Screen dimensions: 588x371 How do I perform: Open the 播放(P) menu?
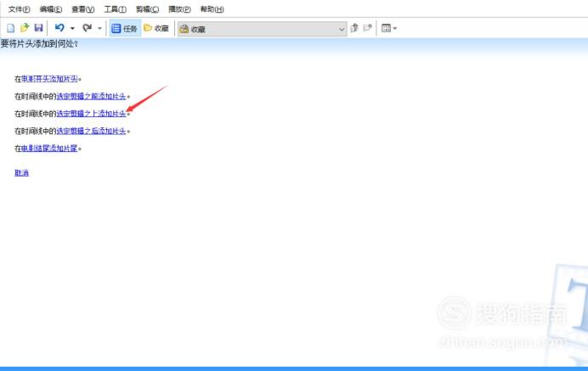tap(179, 9)
